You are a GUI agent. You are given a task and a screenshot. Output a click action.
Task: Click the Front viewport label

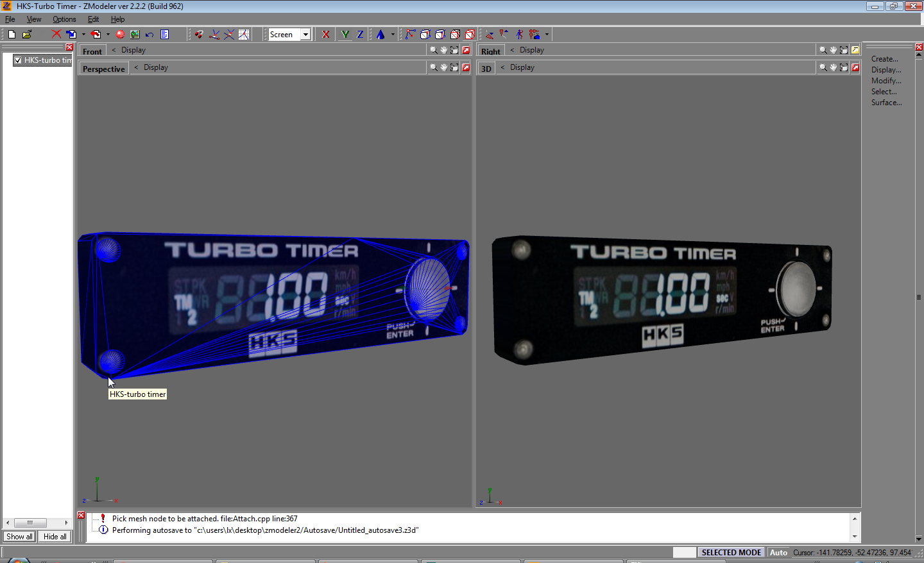click(x=92, y=51)
